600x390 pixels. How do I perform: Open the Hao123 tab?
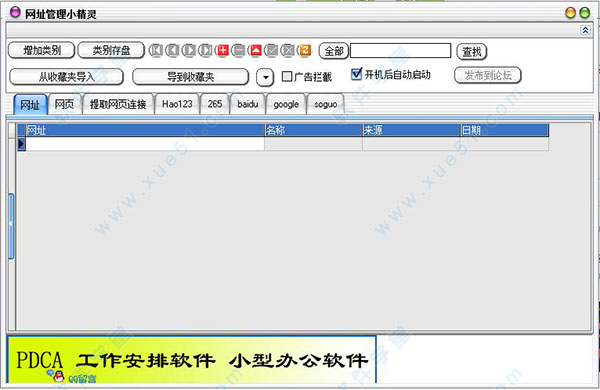point(177,104)
